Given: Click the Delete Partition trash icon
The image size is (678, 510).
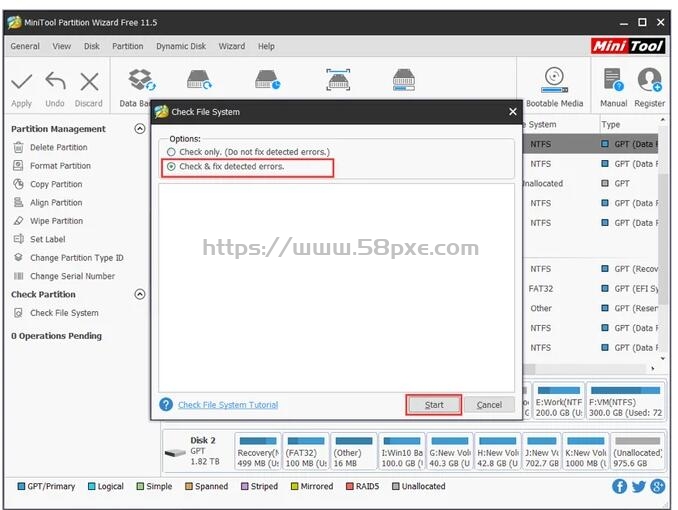Looking at the screenshot, I should click(18, 148).
